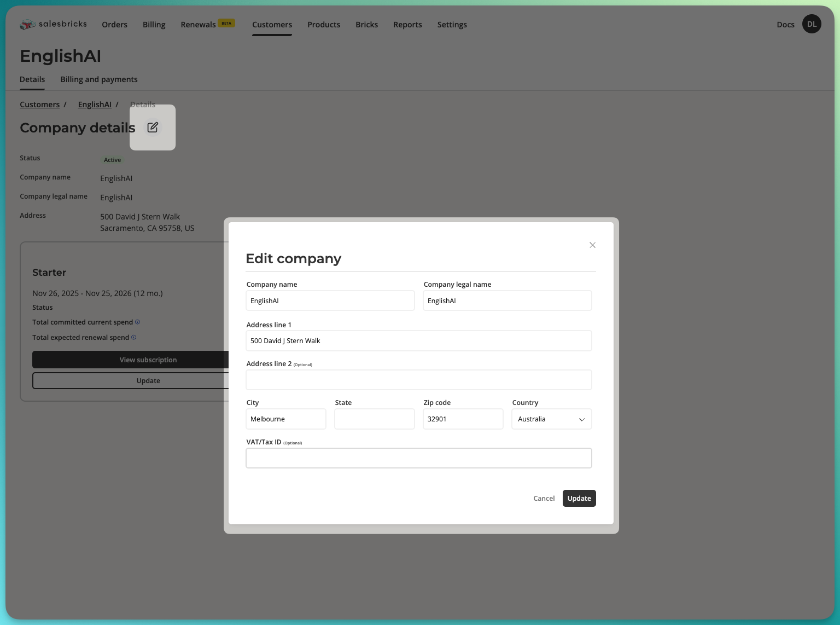
Task: Expand the Country dropdown showing Australia
Action: (x=552, y=419)
